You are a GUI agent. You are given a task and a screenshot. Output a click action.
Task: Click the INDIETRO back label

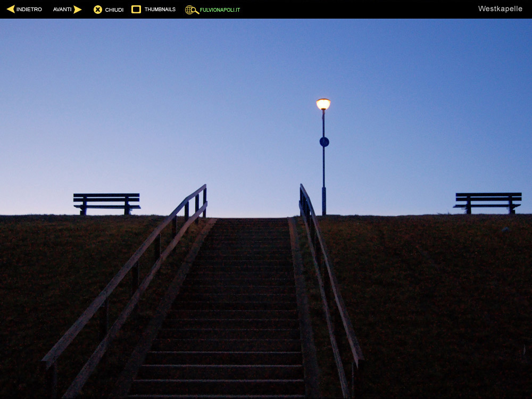click(x=29, y=10)
